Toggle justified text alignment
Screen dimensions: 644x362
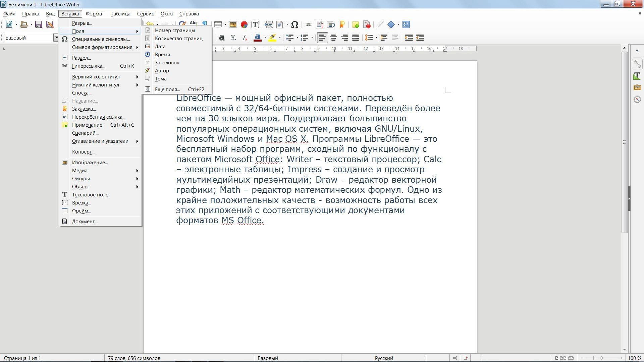point(356,38)
